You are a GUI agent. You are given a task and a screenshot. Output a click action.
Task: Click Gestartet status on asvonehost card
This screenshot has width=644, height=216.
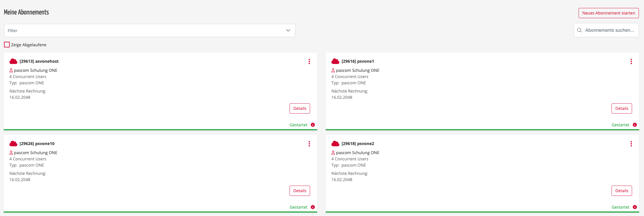tap(298, 125)
